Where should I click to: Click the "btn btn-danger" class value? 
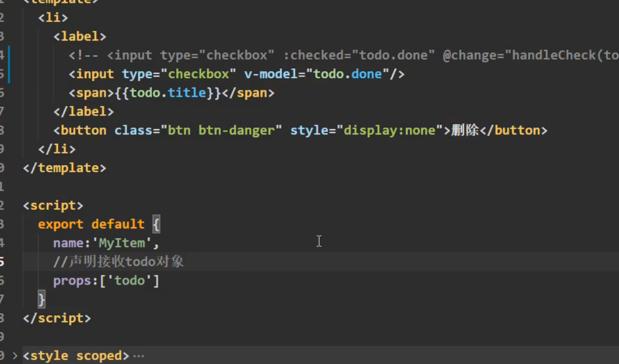(x=221, y=130)
